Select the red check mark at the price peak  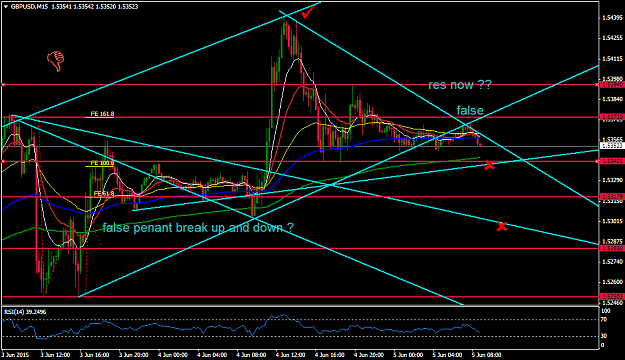(x=307, y=13)
